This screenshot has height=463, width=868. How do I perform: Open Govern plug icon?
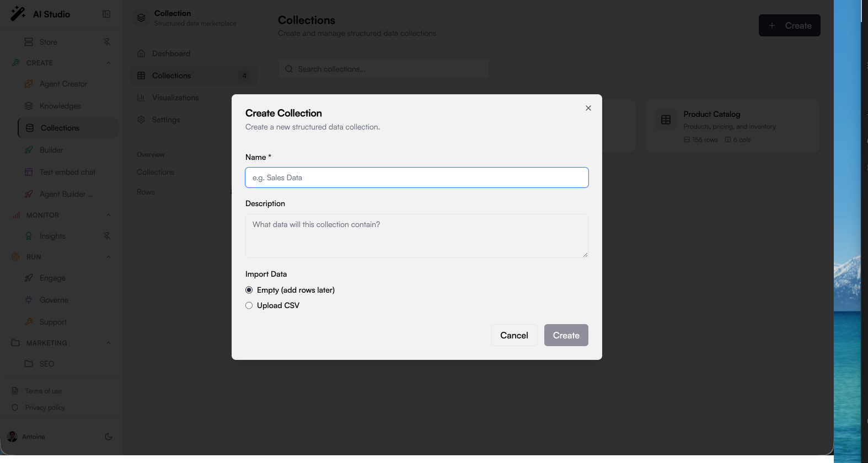[29, 300]
